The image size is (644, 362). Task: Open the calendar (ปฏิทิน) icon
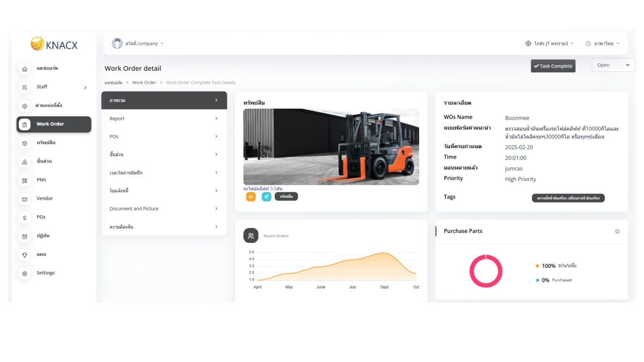coord(25,236)
